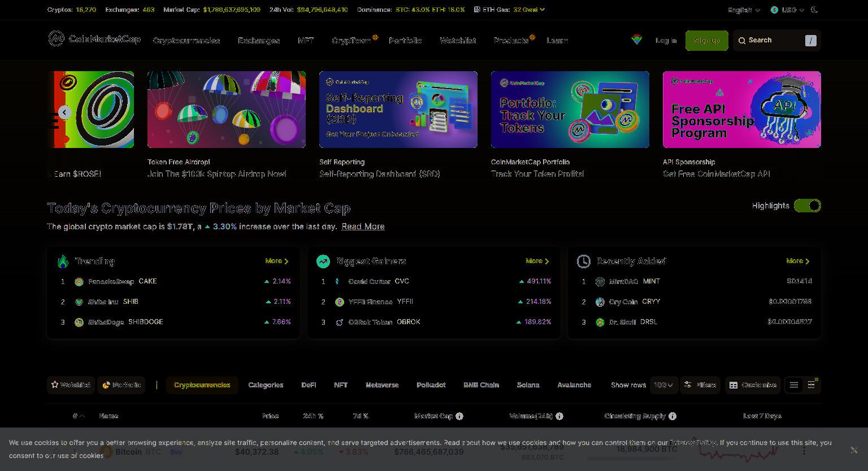Expand More in Recently Added card

tap(798, 261)
